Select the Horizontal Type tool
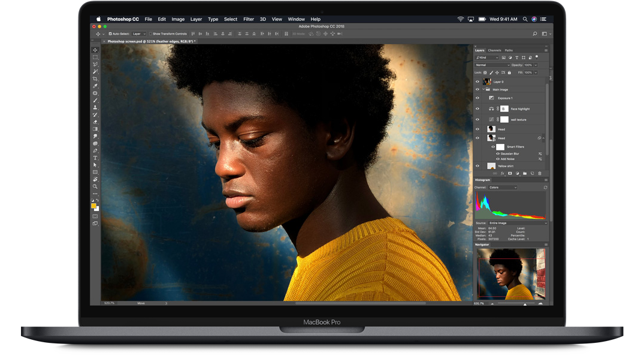 [x=95, y=158]
